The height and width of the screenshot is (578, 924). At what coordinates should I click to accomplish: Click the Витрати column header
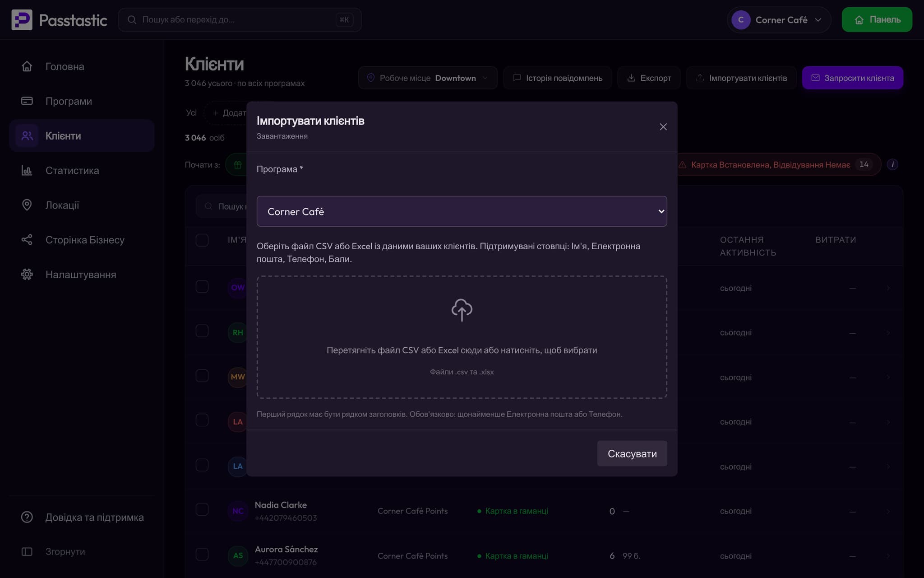pos(836,240)
